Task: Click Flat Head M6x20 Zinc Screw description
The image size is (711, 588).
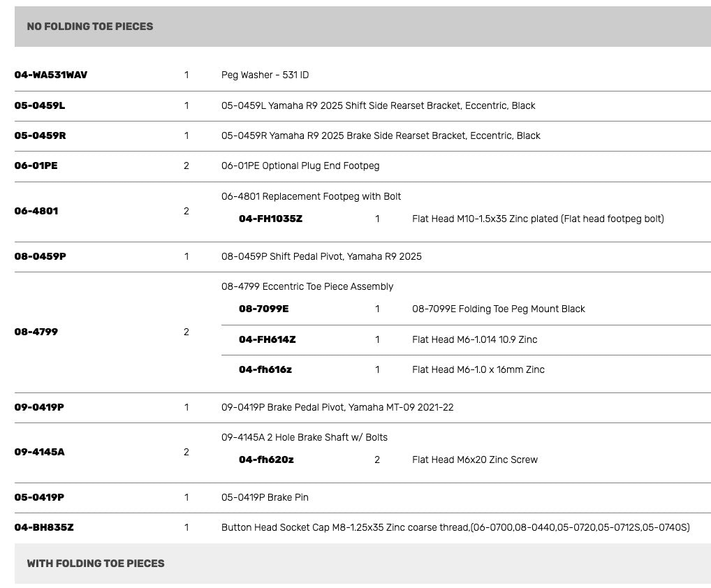Action: click(475, 460)
